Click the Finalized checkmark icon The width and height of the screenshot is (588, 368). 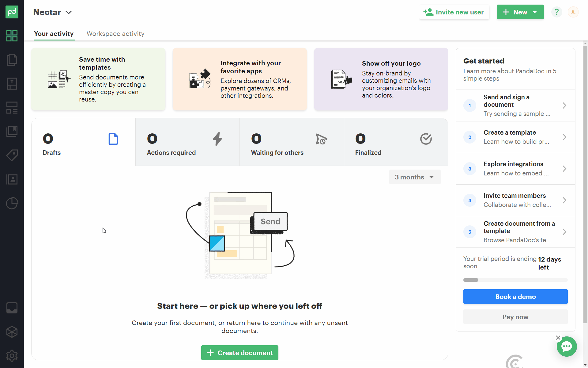point(426,139)
